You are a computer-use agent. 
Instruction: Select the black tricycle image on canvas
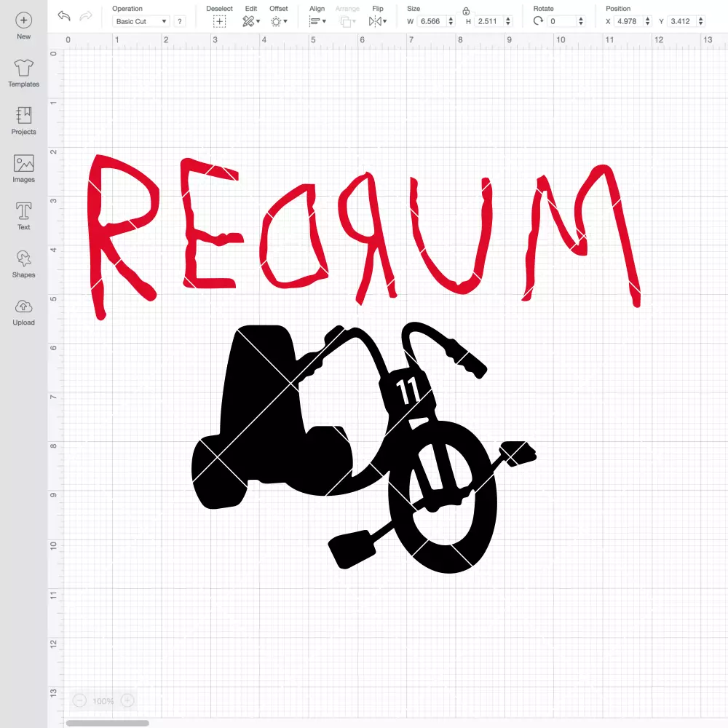pos(364,448)
